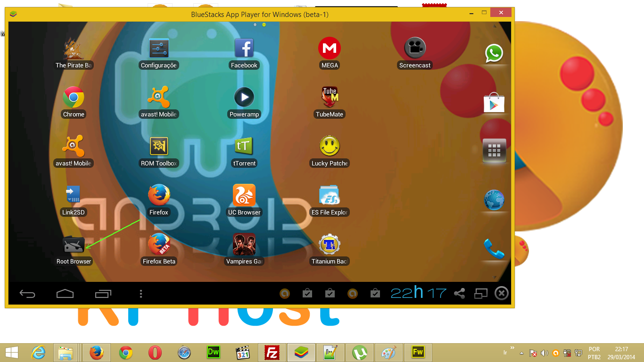
Task: Open Notepad++ from the taskbar
Action: point(330,353)
